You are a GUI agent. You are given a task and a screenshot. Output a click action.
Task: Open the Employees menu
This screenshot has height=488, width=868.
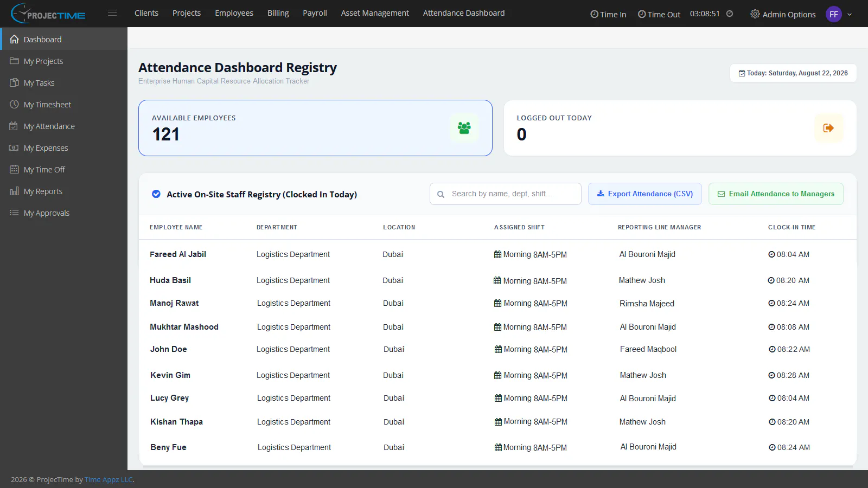234,13
